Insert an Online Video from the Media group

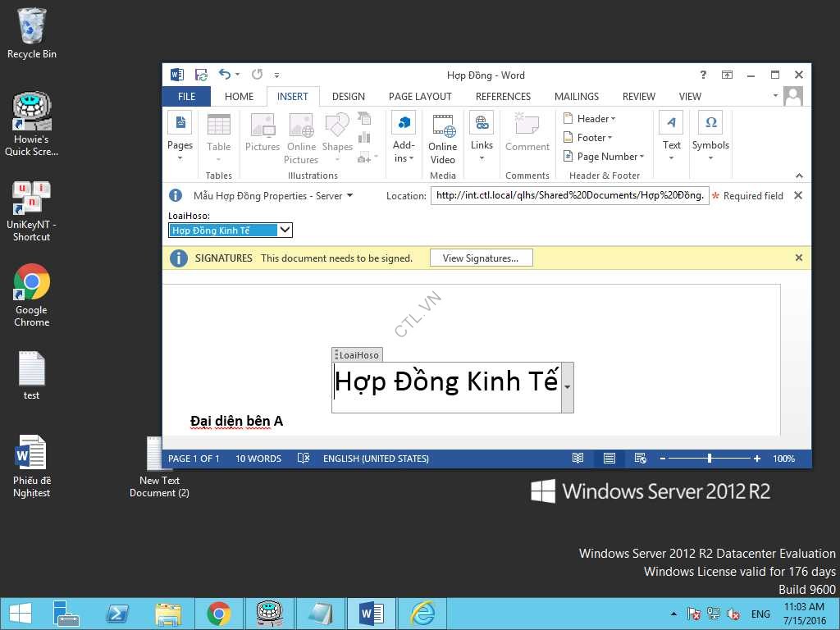442,138
